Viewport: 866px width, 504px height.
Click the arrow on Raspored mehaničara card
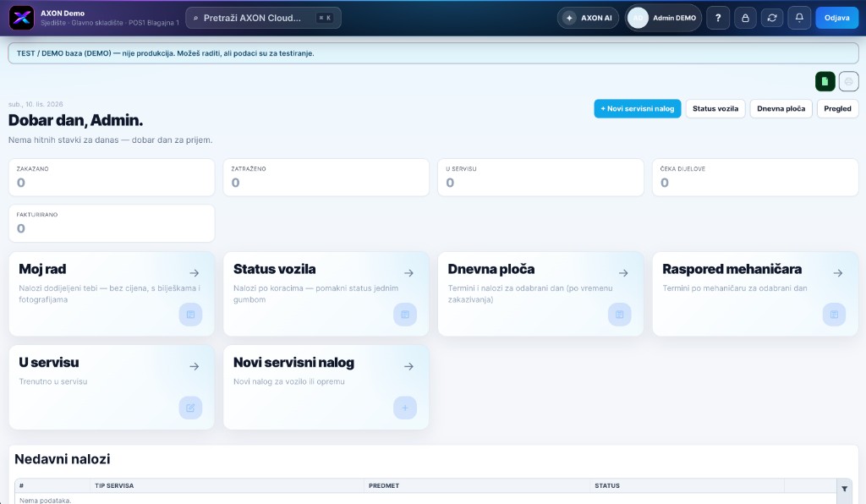tap(838, 272)
